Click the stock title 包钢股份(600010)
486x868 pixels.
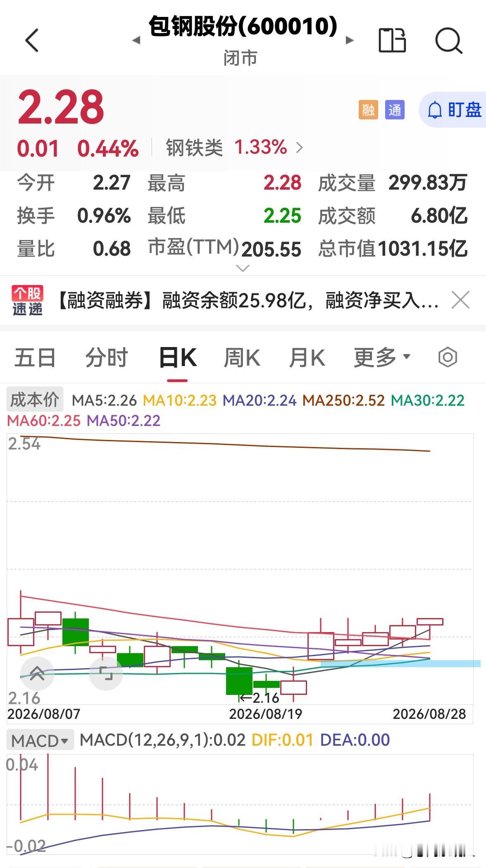(x=243, y=26)
